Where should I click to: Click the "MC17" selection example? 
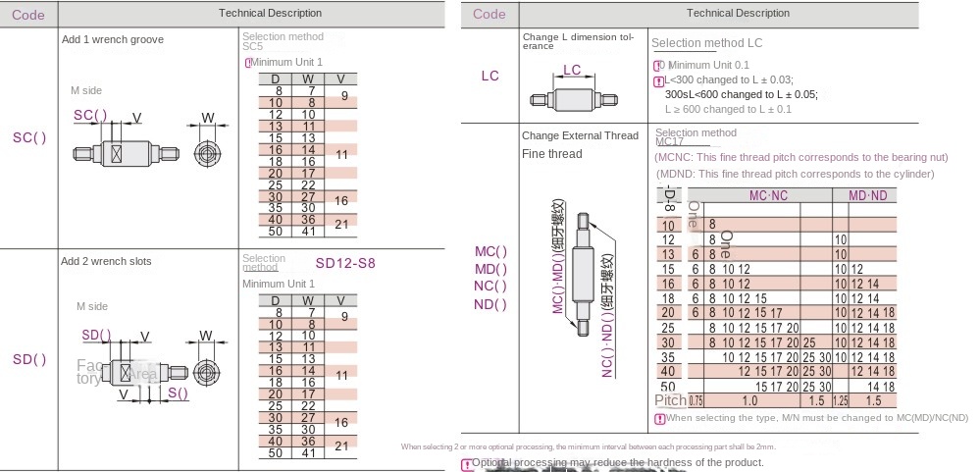pyautogui.click(x=669, y=142)
